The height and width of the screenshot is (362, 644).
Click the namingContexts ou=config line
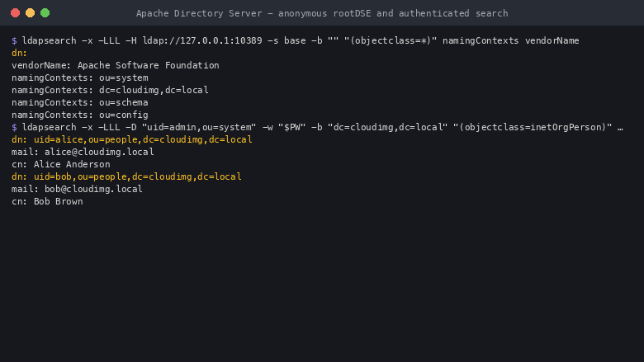click(x=80, y=115)
